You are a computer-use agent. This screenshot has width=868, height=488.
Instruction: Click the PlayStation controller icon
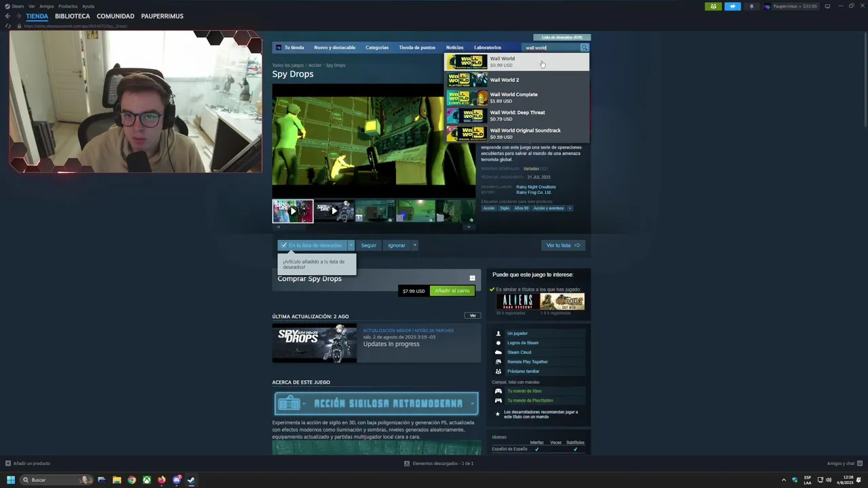click(498, 401)
